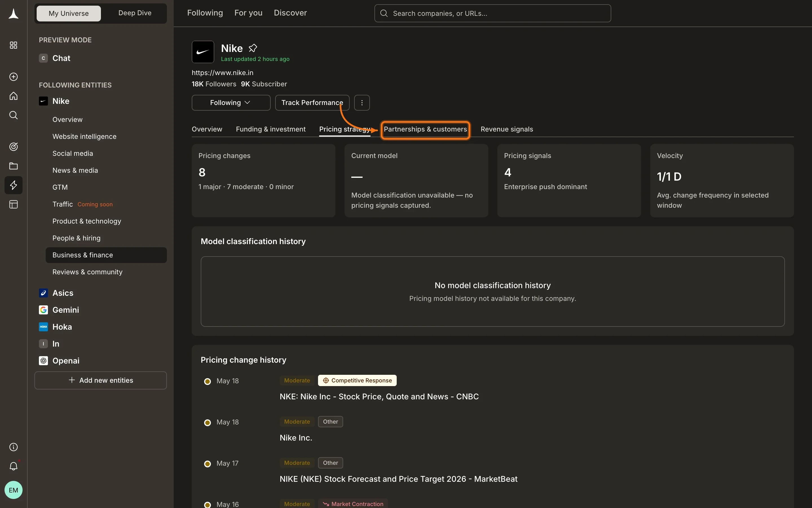Image resolution: width=812 pixels, height=508 pixels.
Task: Click the Add new entities button
Action: point(100,380)
